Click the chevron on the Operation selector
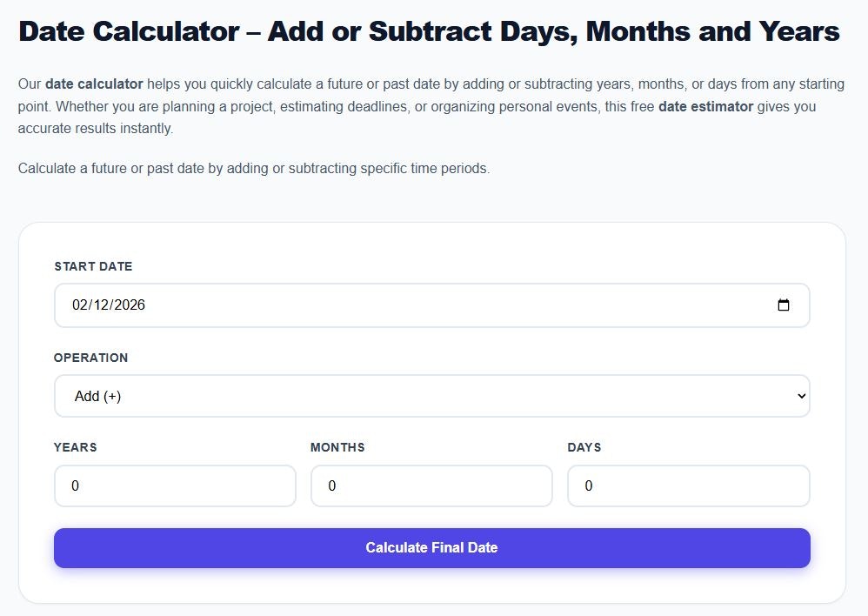The width and height of the screenshot is (868, 616). point(801,395)
